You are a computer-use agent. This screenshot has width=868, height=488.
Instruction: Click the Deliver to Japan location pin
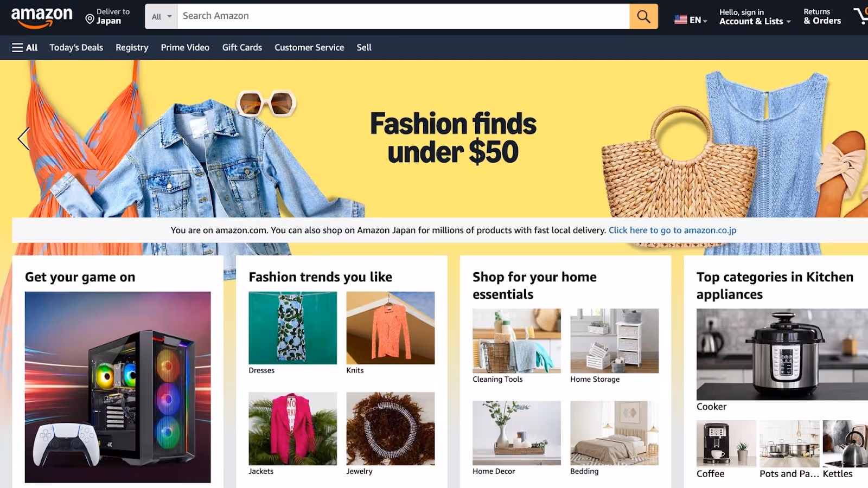click(x=90, y=20)
